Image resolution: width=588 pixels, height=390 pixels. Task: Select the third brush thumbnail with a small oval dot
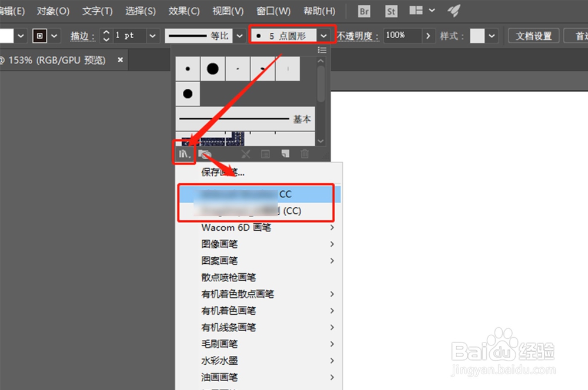[238, 69]
